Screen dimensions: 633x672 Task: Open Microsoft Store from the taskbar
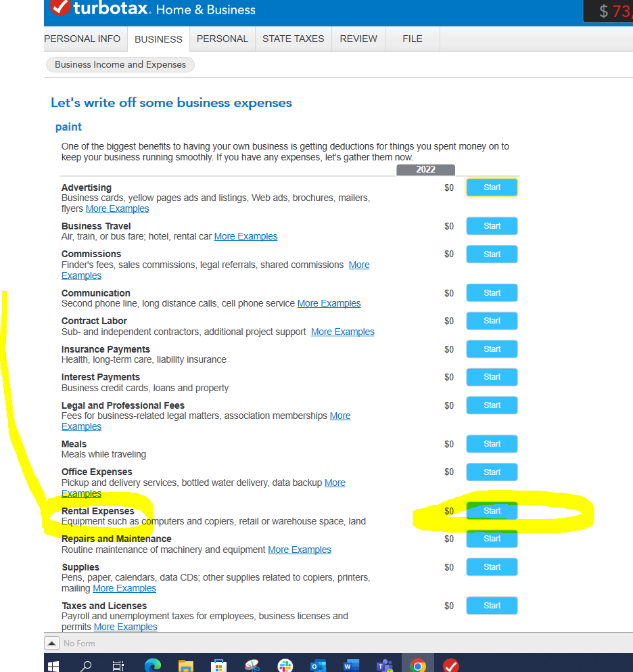click(x=218, y=666)
